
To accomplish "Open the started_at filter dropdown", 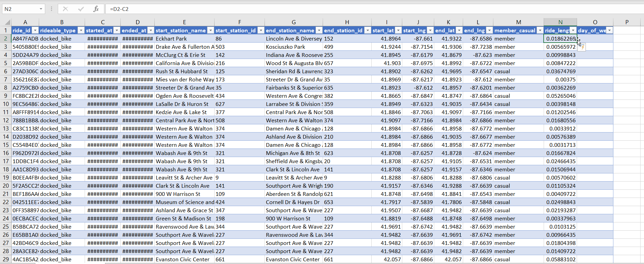I will 117,30.
